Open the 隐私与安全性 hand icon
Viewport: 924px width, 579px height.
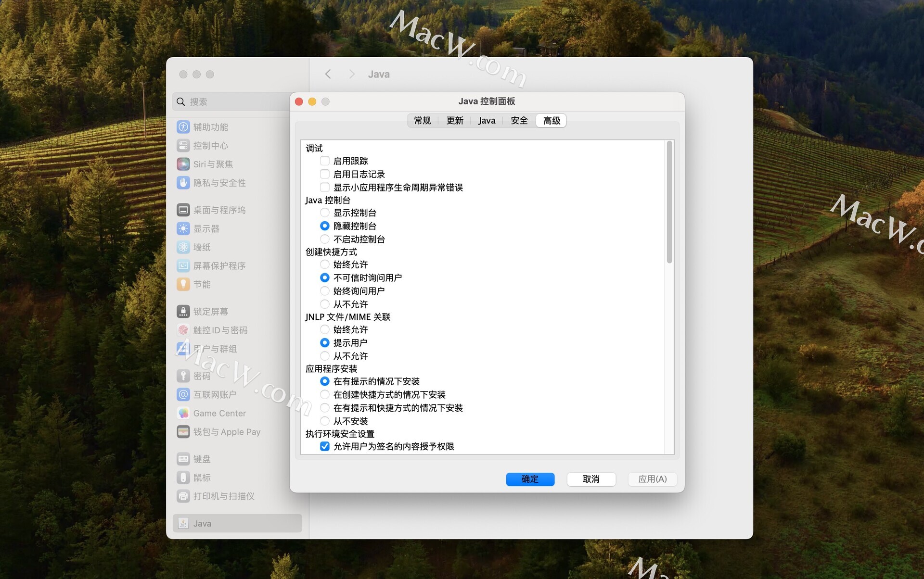pos(183,183)
